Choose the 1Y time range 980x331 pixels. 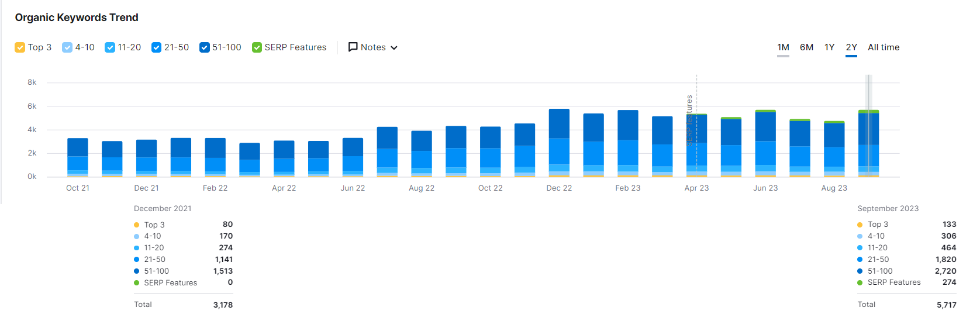click(x=829, y=47)
